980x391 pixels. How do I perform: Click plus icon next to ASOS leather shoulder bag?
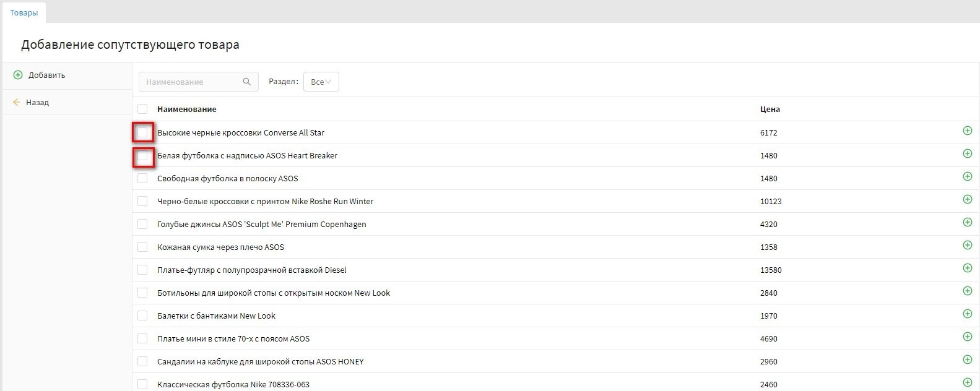tap(967, 245)
